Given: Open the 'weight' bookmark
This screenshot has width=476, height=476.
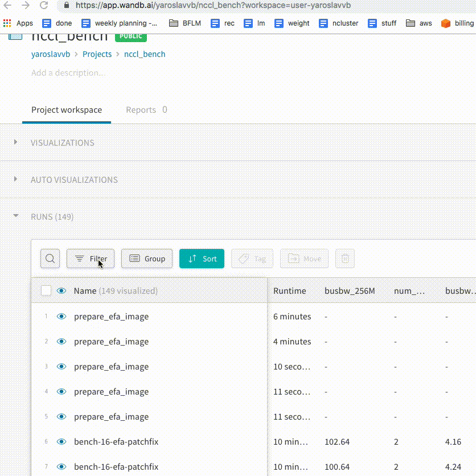Looking at the screenshot, I should (292, 23).
